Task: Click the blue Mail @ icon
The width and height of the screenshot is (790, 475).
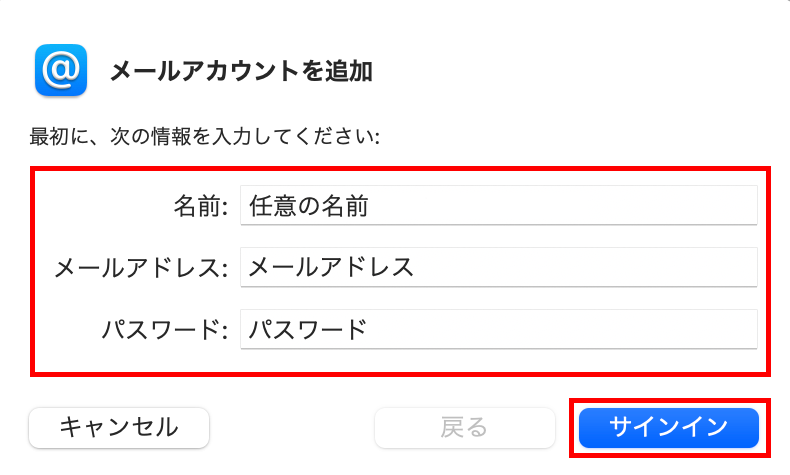Action: (62, 71)
